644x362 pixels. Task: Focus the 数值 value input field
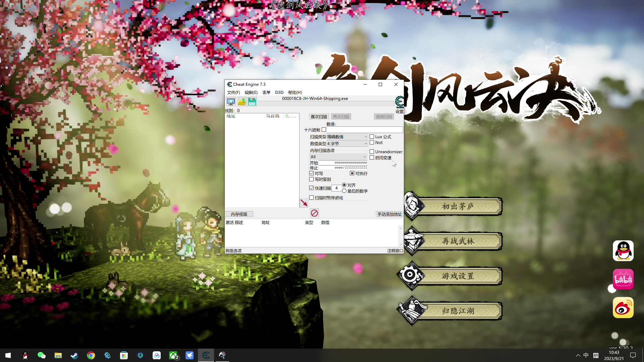365,130
